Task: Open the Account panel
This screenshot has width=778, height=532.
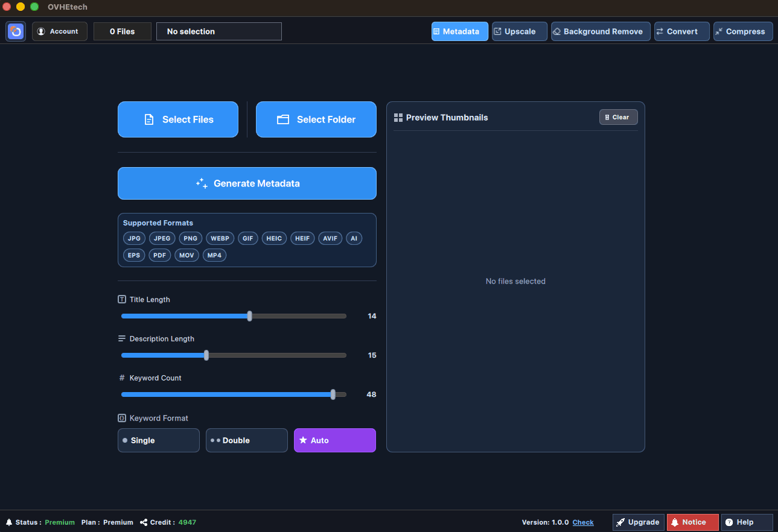Action: tap(59, 31)
